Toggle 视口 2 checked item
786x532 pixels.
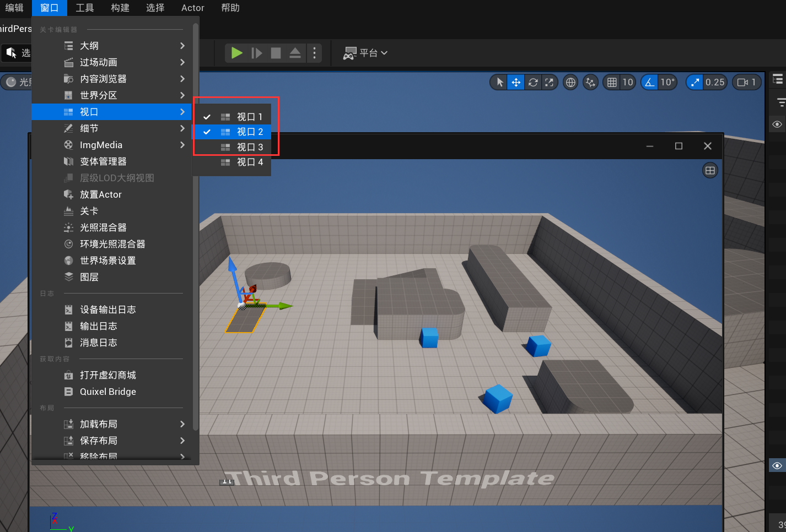232,132
